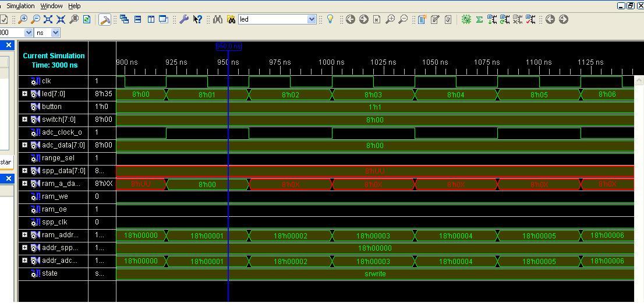Click the 'Current Simulation Time: 3000 ns' header

(x=54, y=61)
